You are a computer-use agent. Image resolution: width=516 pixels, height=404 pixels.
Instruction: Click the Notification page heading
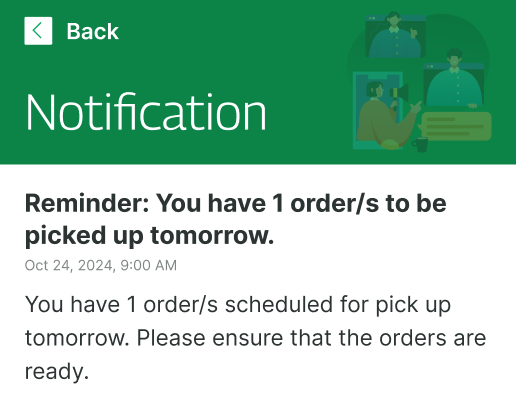pos(146,112)
